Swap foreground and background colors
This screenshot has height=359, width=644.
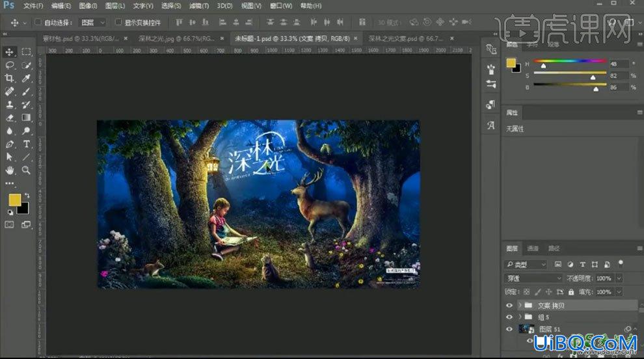(x=27, y=196)
